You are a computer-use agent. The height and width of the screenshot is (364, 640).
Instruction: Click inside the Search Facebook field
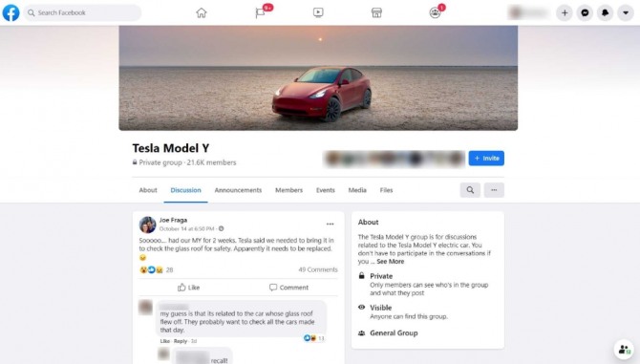coord(82,12)
